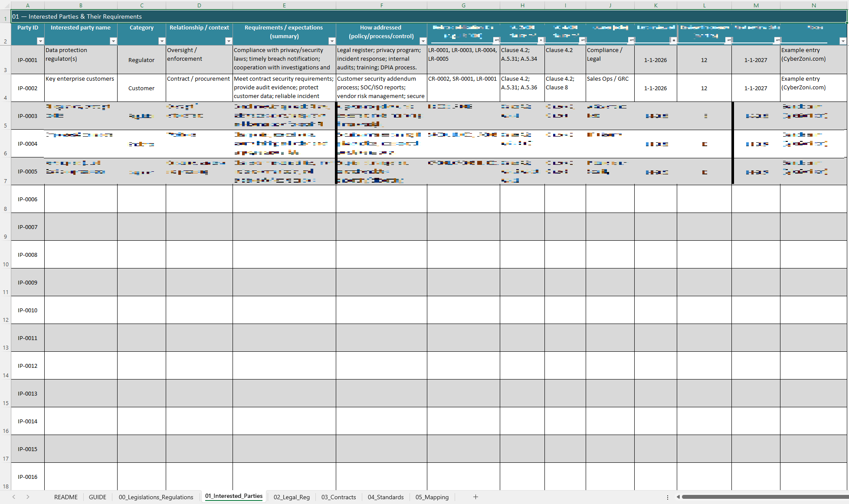Open the Party ID filter dropdown

coord(40,41)
